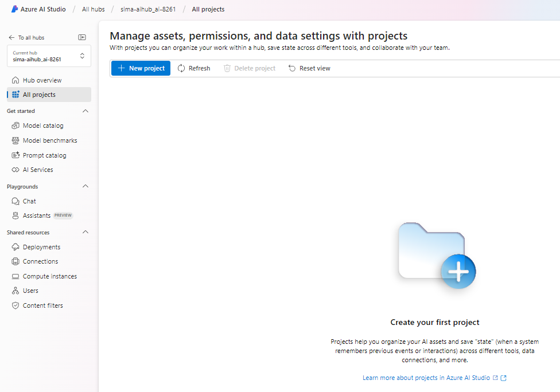Click All hubs breadcrumb
560x392 pixels.
(93, 9)
